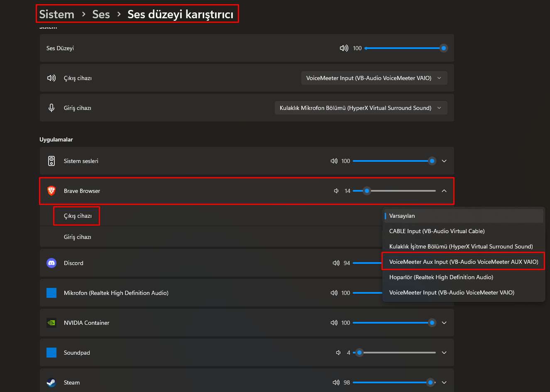
Task: Click the blue Soundpad app icon
Action: 51,353
